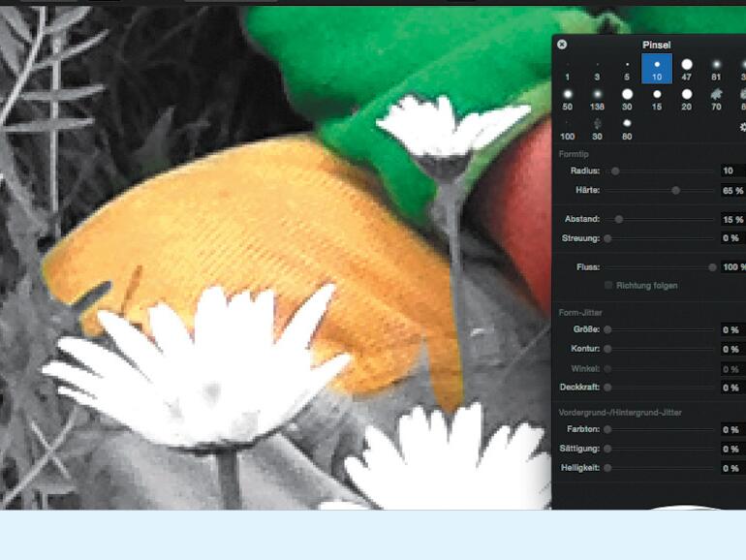Click the Helligkeit value field
This screenshot has width=746, height=560.
coord(732,468)
